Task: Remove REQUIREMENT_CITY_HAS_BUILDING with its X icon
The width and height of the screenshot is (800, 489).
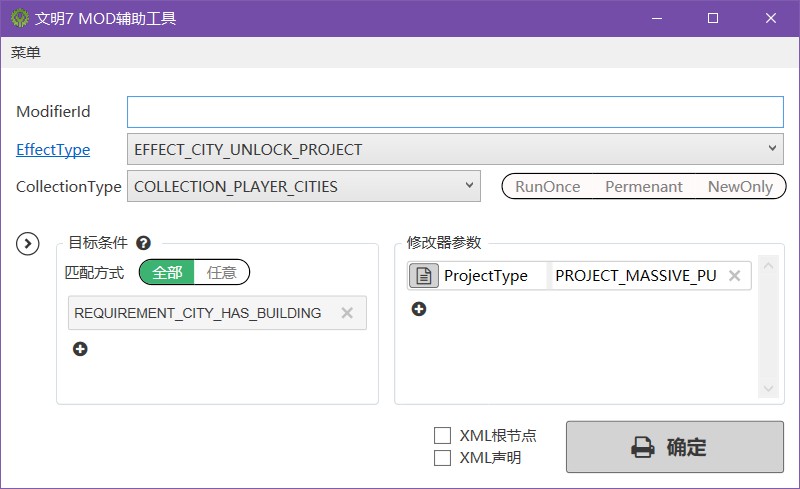Action: [x=347, y=313]
